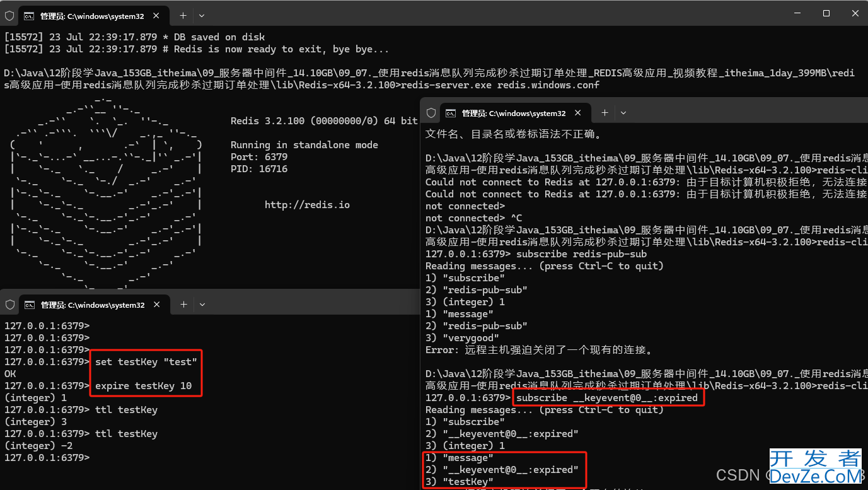Add a new tab in the subscriber window
The height and width of the screenshot is (490, 868).
click(605, 113)
